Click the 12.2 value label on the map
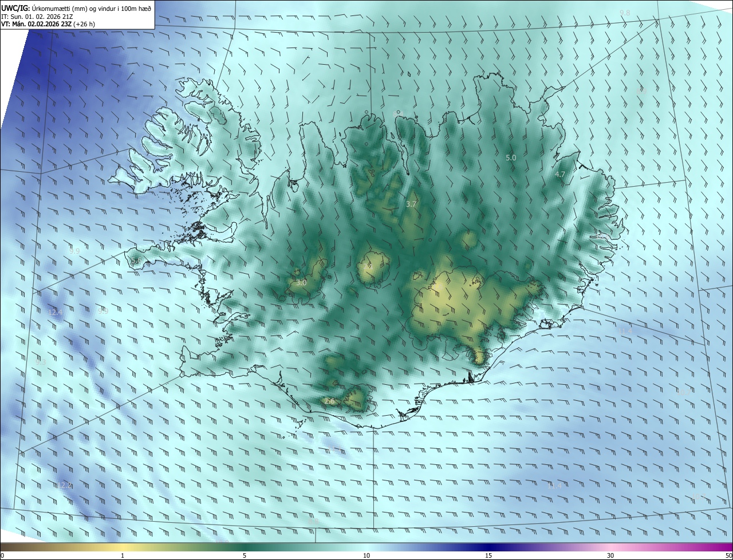Screen dimensions: 733x560 click(65, 486)
